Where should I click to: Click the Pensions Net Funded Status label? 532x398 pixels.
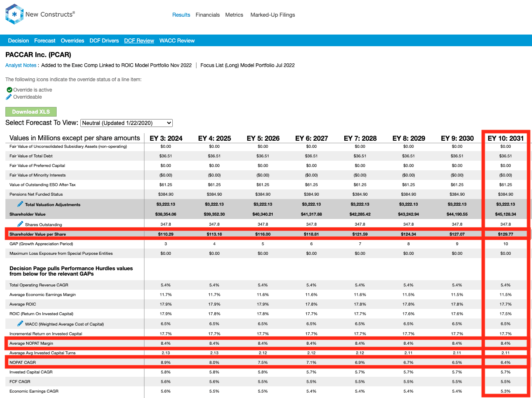(36, 194)
